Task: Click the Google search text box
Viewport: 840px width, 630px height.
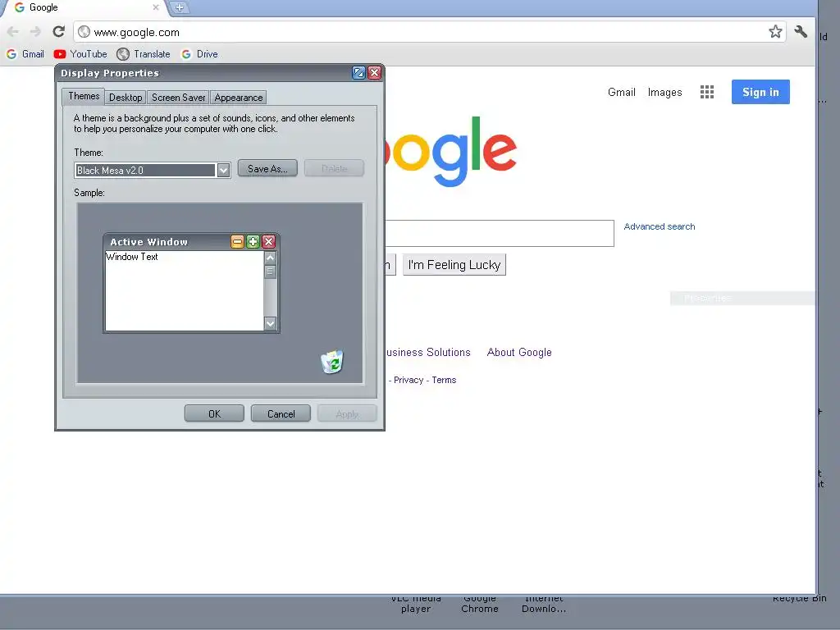Action: [x=500, y=233]
